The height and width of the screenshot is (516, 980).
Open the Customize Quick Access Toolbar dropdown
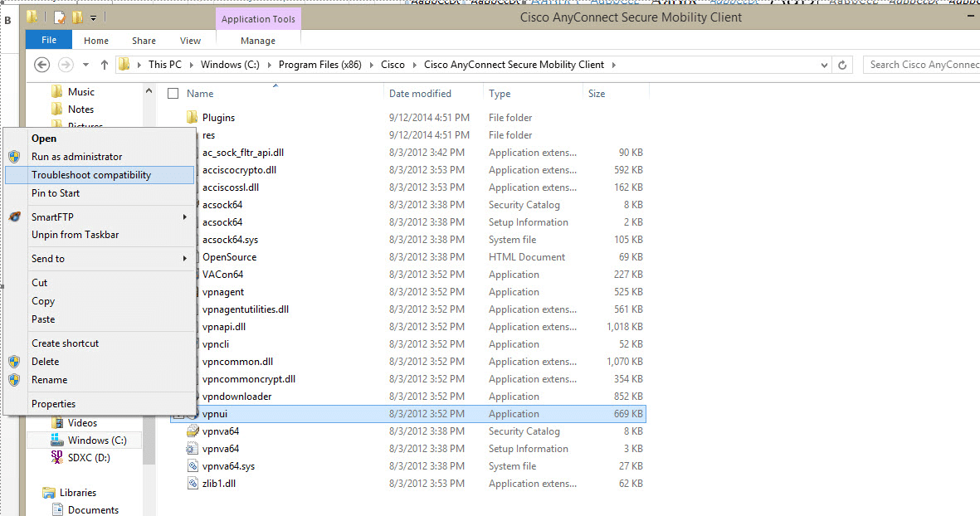pos(93,18)
